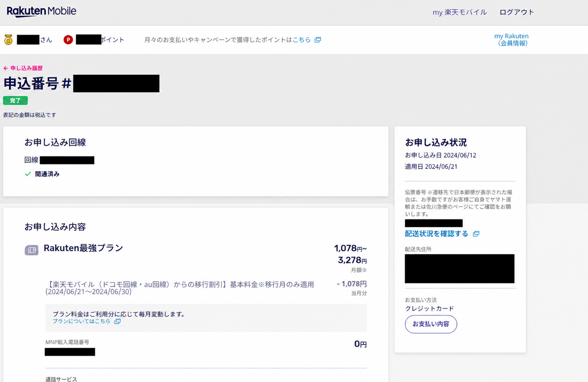Click the green 完了 status badge
This screenshot has width=588, height=382.
[x=15, y=101]
